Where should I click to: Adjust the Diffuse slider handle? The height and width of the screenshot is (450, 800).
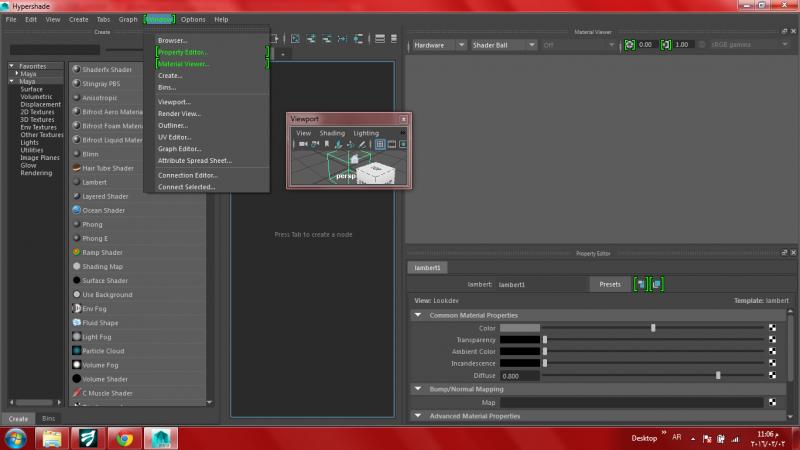(x=718, y=376)
